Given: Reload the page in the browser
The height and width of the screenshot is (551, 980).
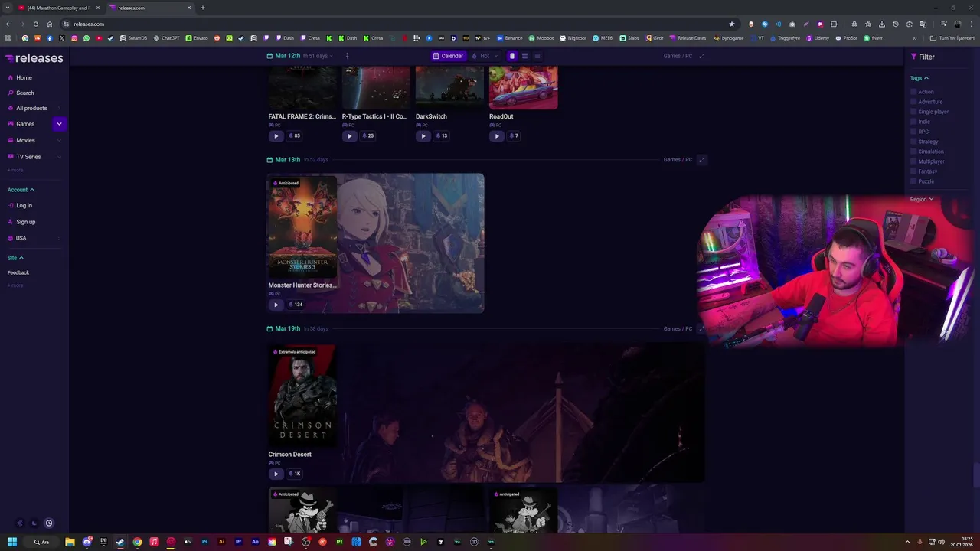Looking at the screenshot, I should click(x=35, y=24).
